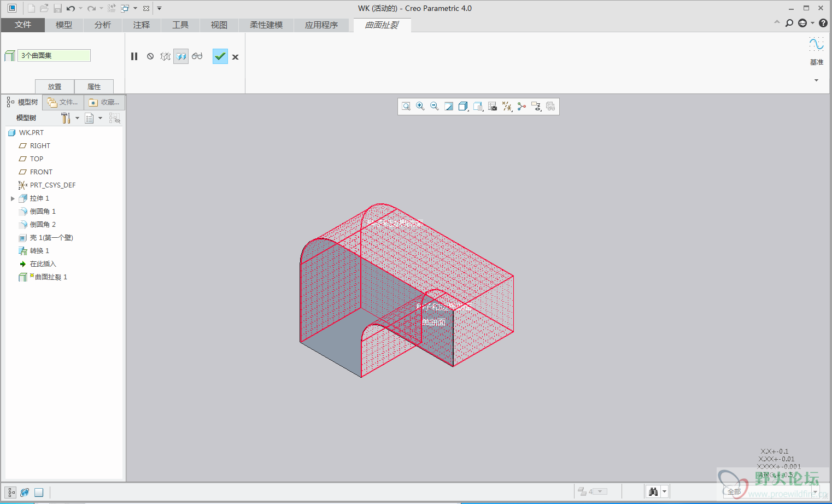Click the Refit zoom icon in graphics toolbar
This screenshot has height=504, width=832.
tap(406, 107)
